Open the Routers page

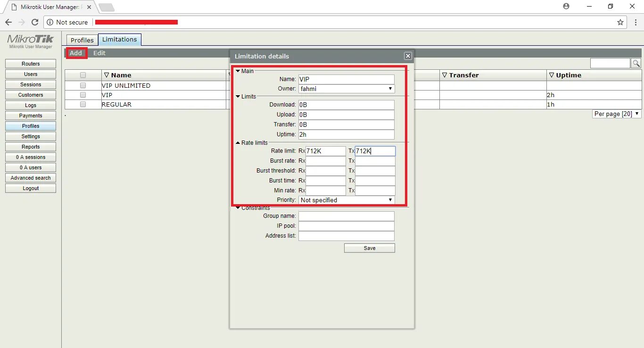31,64
